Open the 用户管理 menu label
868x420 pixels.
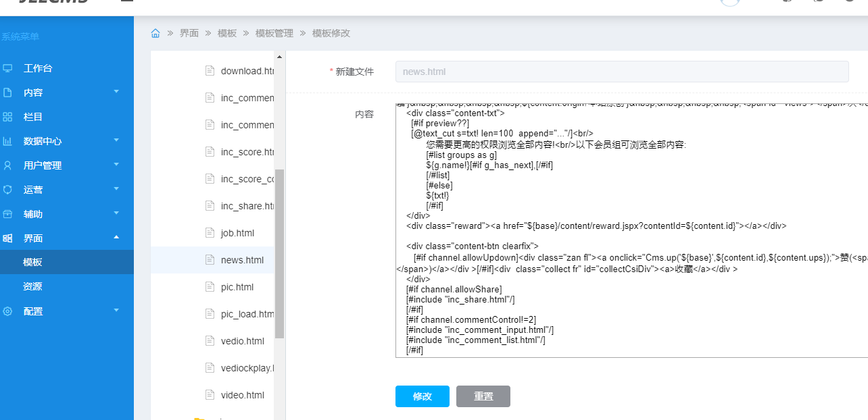coord(43,165)
